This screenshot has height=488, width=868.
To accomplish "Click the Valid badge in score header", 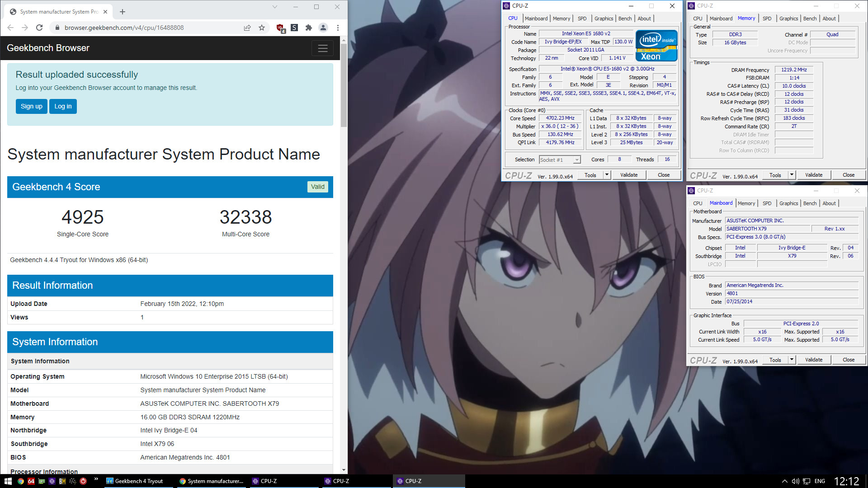I will click(318, 187).
